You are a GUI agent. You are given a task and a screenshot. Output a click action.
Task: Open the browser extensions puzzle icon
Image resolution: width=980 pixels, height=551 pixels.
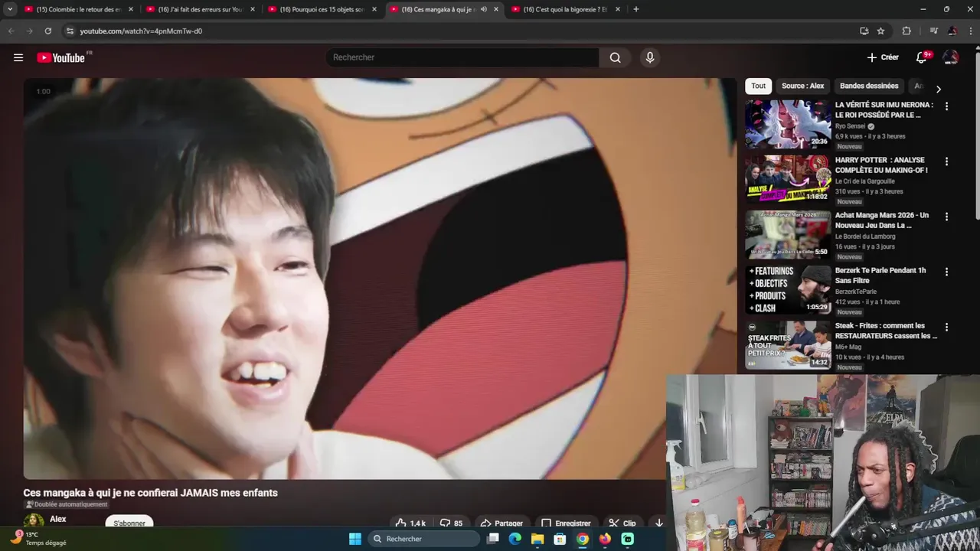pyautogui.click(x=906, y=31)
